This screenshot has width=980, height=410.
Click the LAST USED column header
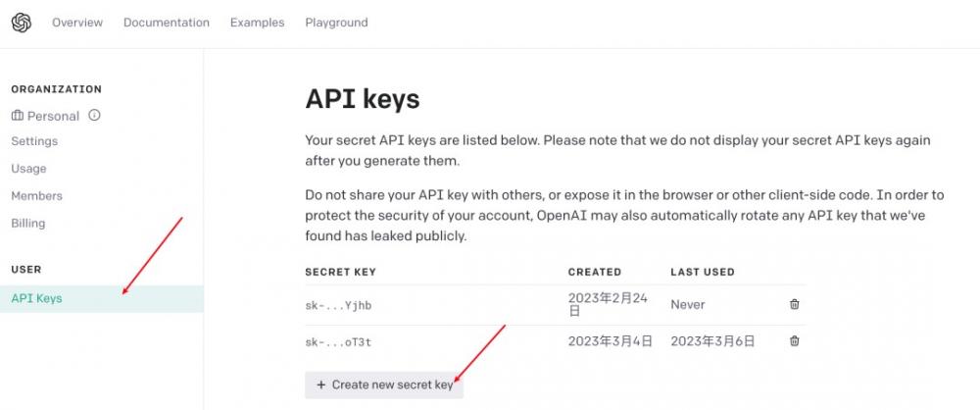[x=702, y=272]
